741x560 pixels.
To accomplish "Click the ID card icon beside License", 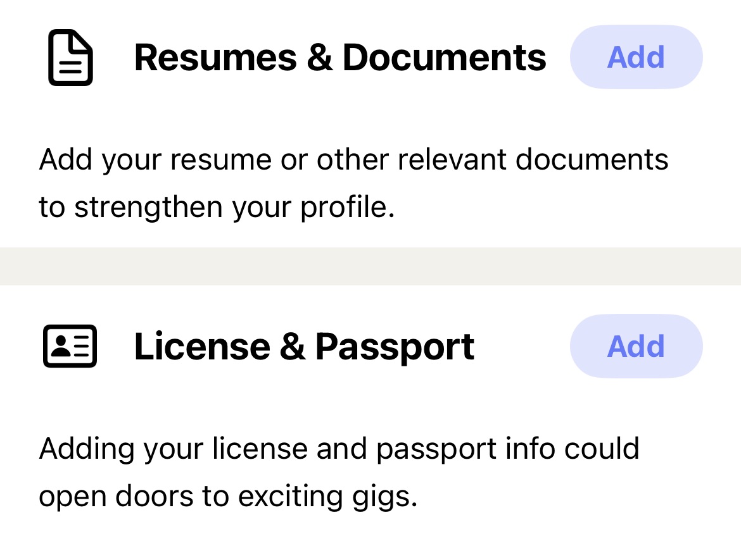I will coord(70,346).
